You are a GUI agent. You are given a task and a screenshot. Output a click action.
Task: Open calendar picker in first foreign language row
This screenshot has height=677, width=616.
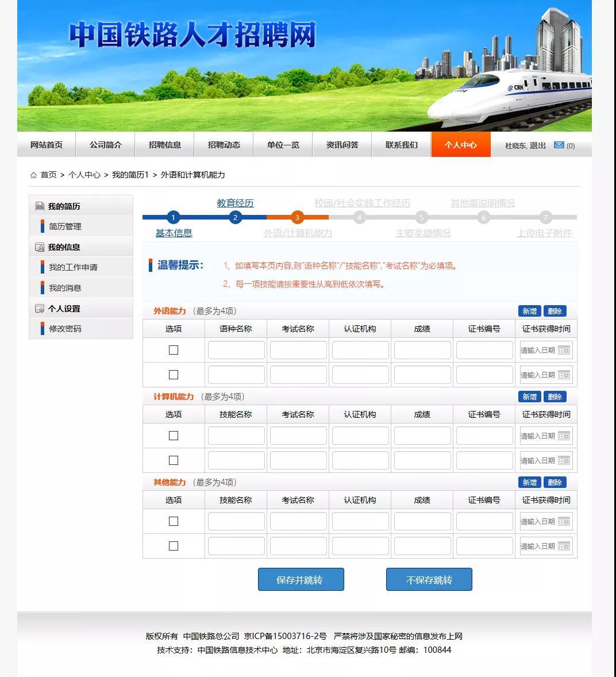[x=564, y=350]
